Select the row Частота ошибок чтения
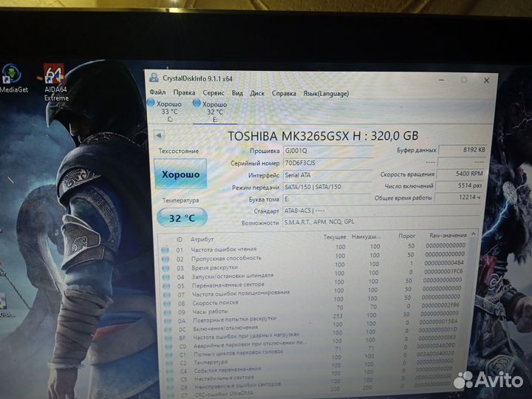The height and width of the screenshot is (399, 532). click(x=315, y=248)
